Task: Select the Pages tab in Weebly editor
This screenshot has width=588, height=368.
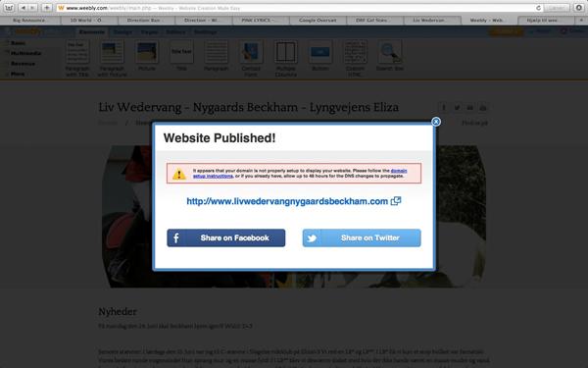Action: click(x=149, y=32)
